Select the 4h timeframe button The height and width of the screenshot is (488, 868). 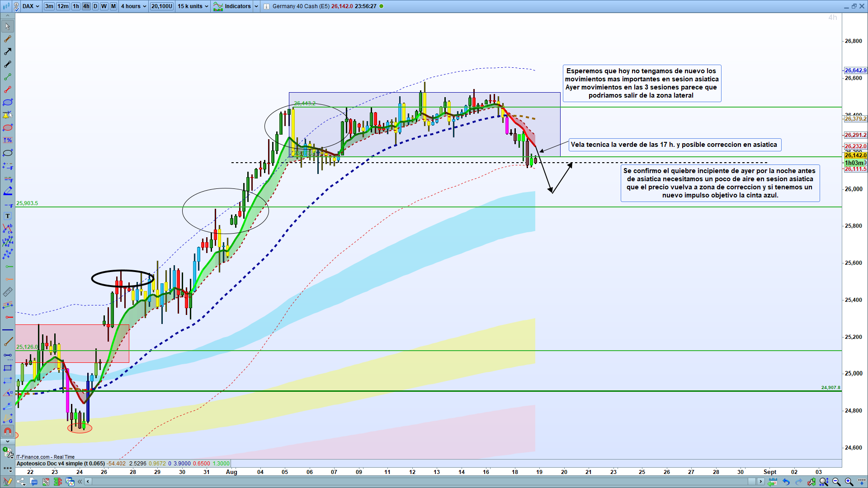click(86, 6)
